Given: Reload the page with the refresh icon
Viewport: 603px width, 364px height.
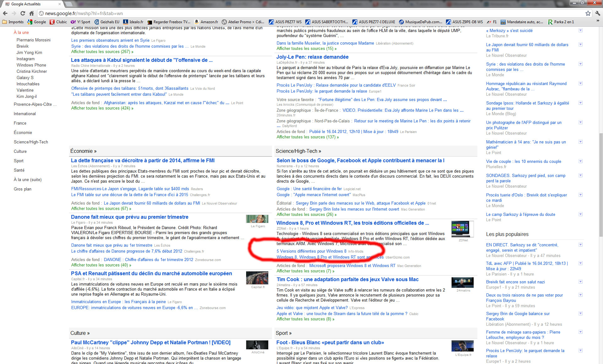Looking at the screenshot, I should [23, 13].
